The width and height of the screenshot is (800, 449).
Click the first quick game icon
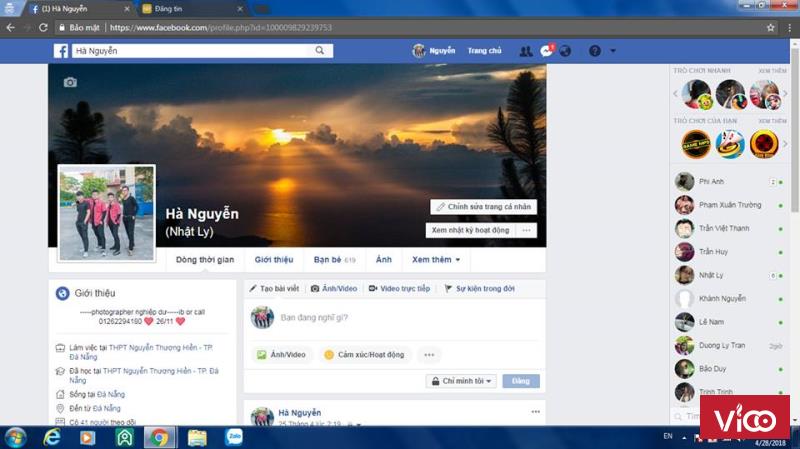(696, 94)
